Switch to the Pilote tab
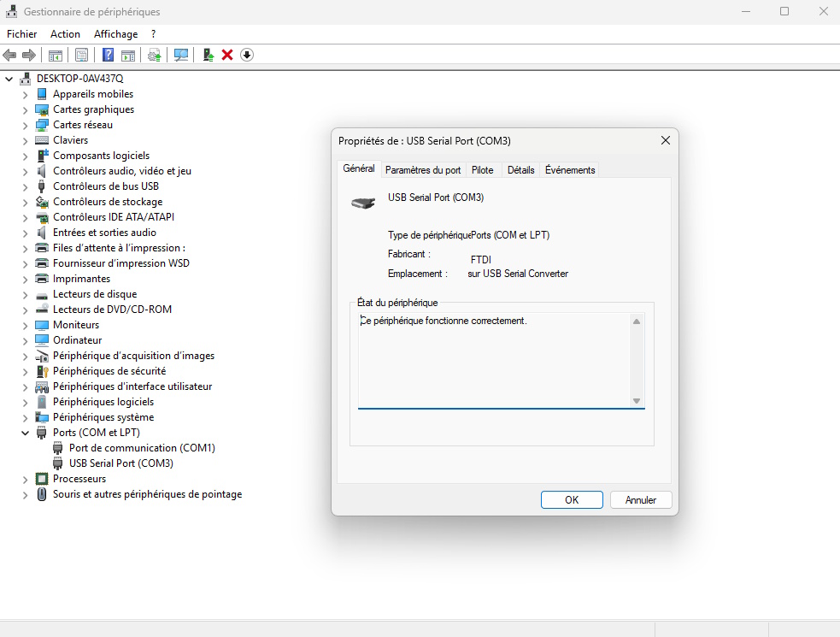The height and width of the screenshot is (637, 840). (482, 170)
